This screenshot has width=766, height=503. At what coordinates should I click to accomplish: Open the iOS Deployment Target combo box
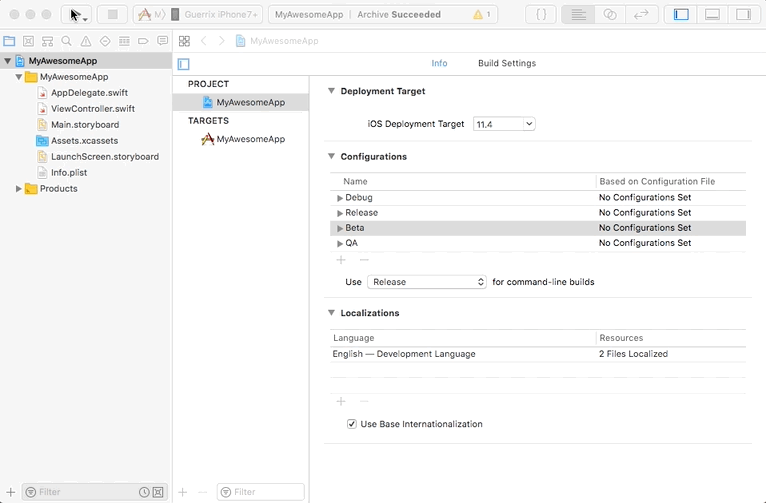tap(529, 124)
